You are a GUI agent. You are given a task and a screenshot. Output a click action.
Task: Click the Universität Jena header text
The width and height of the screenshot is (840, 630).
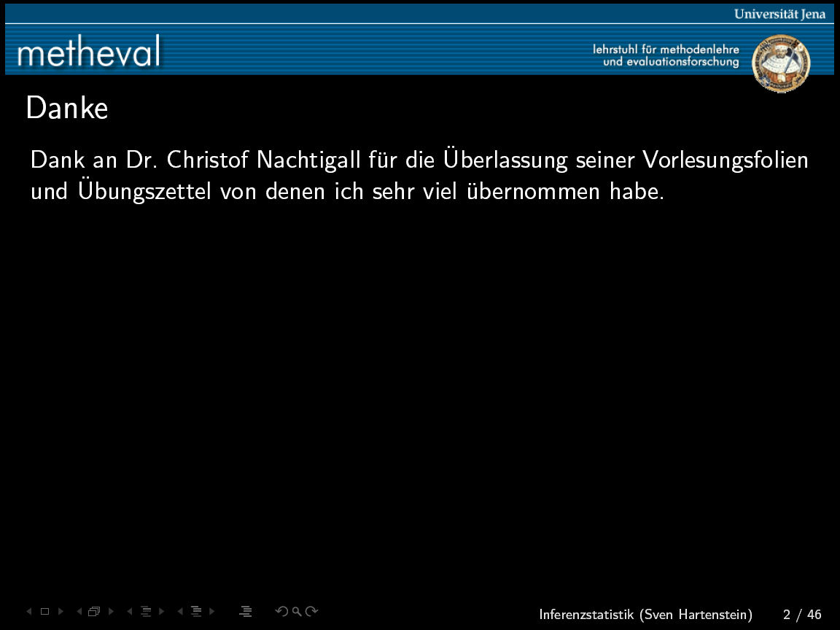point(779,14)
